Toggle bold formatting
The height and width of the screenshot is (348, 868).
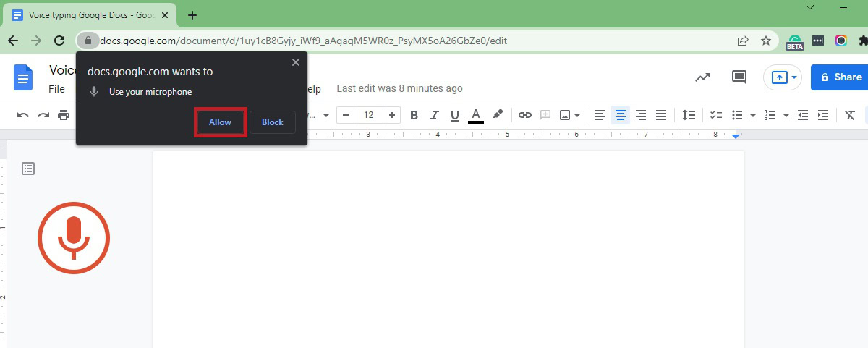tap(414, 115)
